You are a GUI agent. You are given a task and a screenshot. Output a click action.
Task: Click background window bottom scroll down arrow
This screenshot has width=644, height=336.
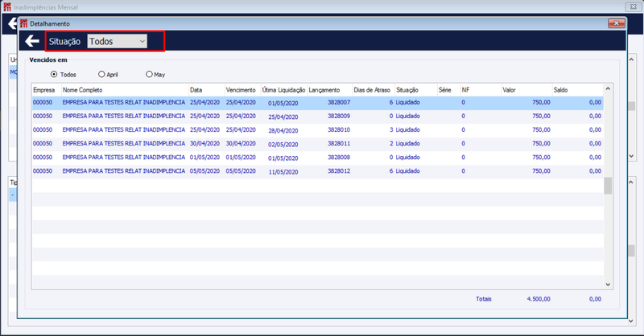[x=632, y=322]
